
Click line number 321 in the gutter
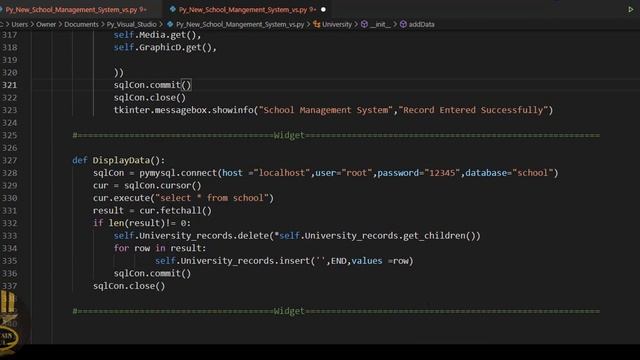coord(10,85)
